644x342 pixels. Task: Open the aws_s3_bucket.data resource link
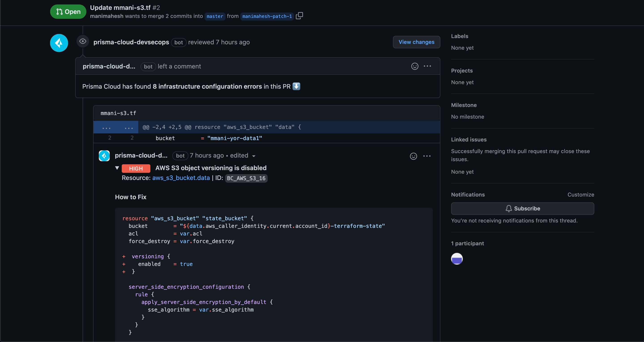point(181,178)
